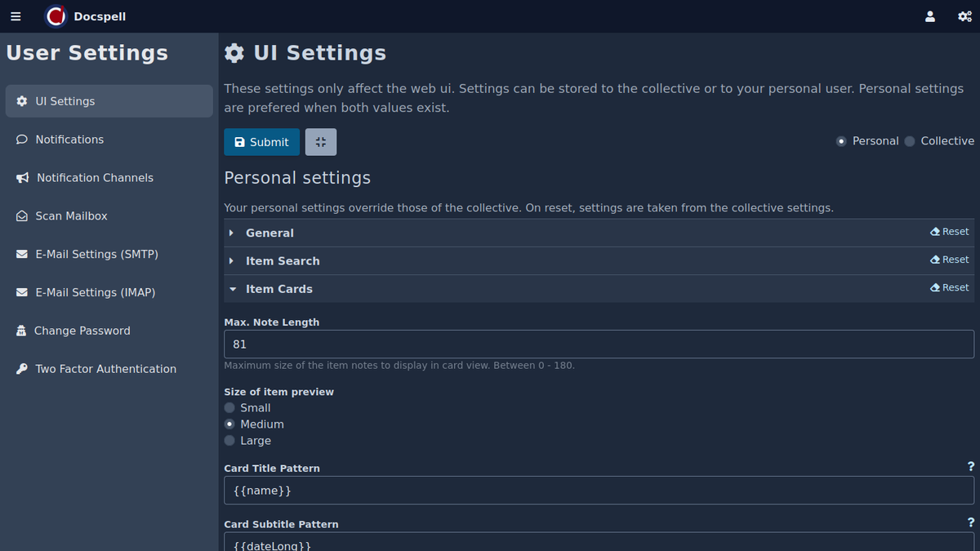Click the help icon beside Card Subtitle Pattern
This screenshot has height=551, width=980.
pos(970,522)
